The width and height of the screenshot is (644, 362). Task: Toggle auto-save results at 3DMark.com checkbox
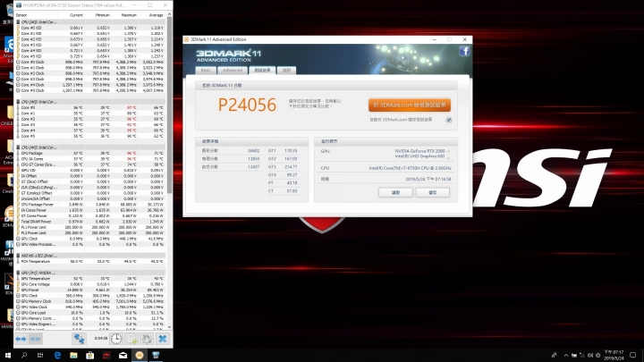pos(449,121)
